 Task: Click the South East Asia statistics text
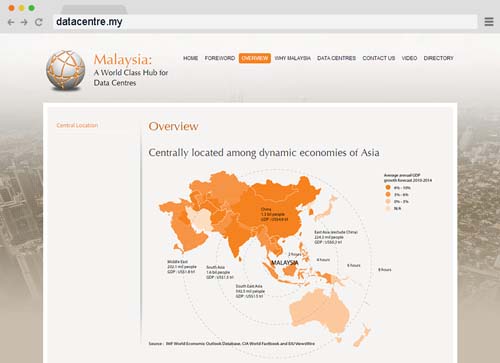[x=250, y=291]
